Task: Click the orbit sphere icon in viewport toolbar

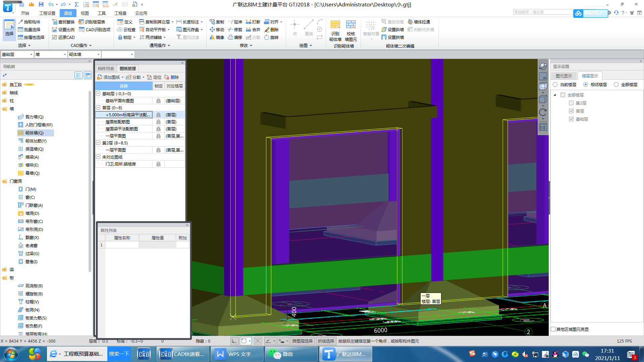Action: pyautogui.click(x=543, y=66)
